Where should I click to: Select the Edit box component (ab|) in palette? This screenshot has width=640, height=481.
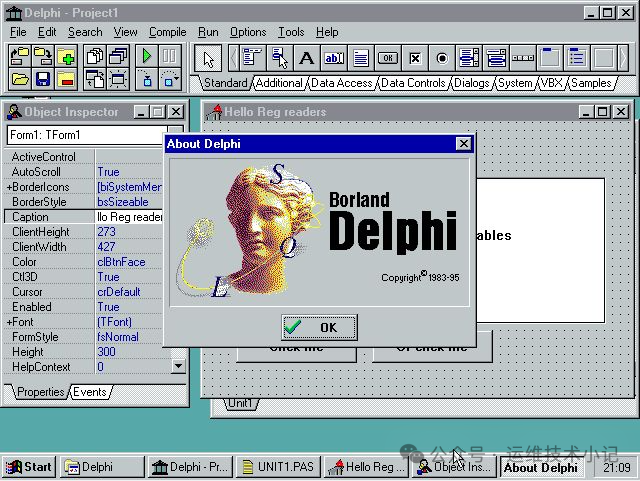(x=334, y=58)
